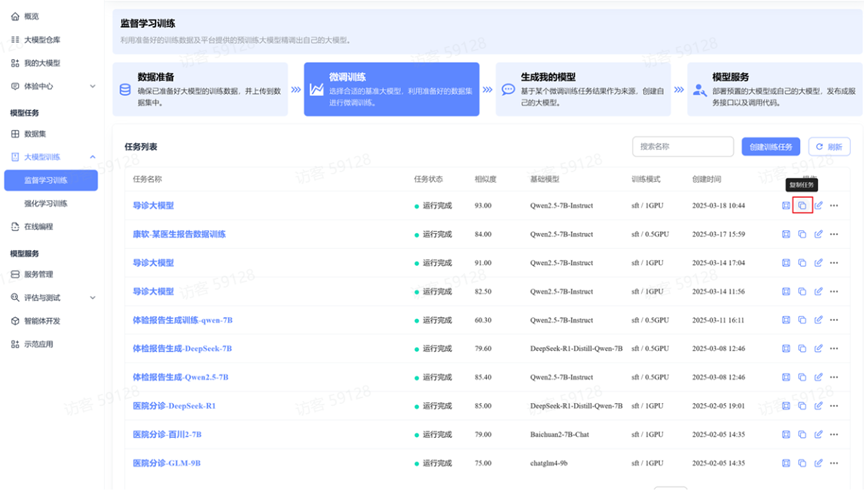Copy the 康软-某医生报告数据训练 task
The width and height of the screenshot is (864, 491).
[x=802, y=234]
